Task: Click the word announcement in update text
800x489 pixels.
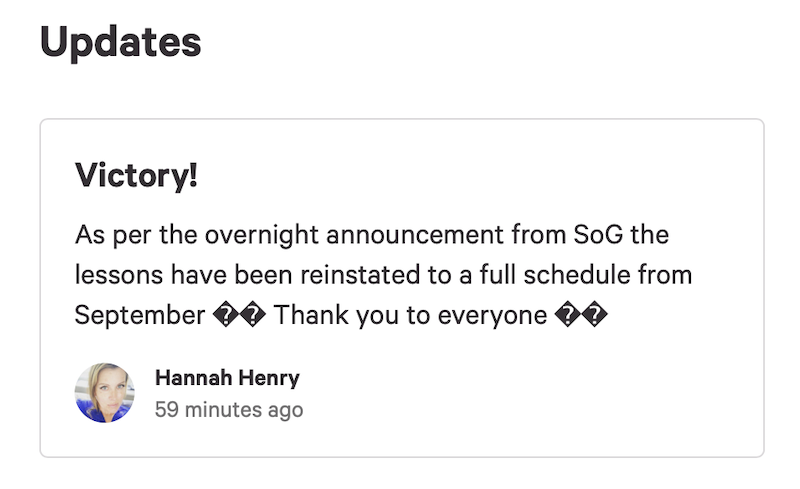Action: 415,235
